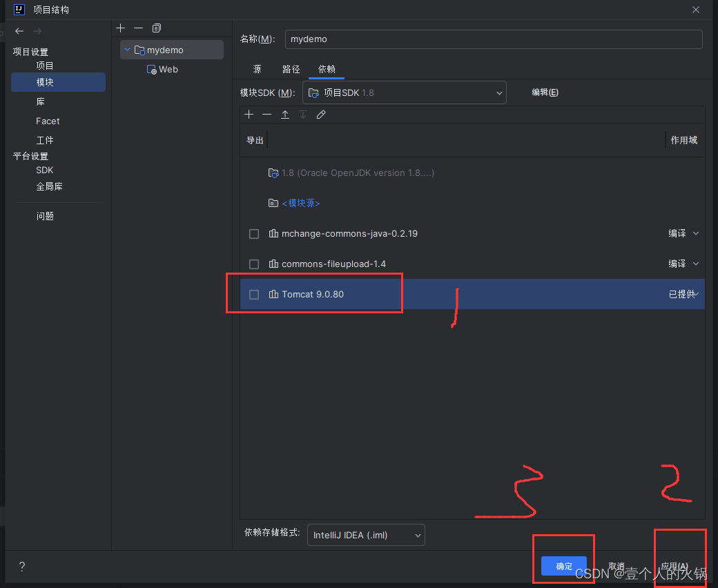Select SDK under platform settings

click(x=45, y=170)
